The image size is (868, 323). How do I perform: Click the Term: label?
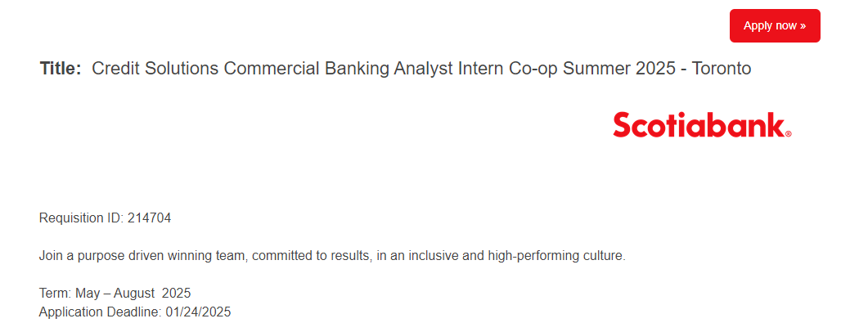56,293
